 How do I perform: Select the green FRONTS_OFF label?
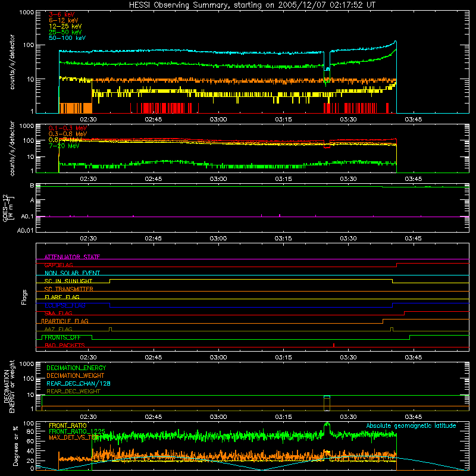62,337
